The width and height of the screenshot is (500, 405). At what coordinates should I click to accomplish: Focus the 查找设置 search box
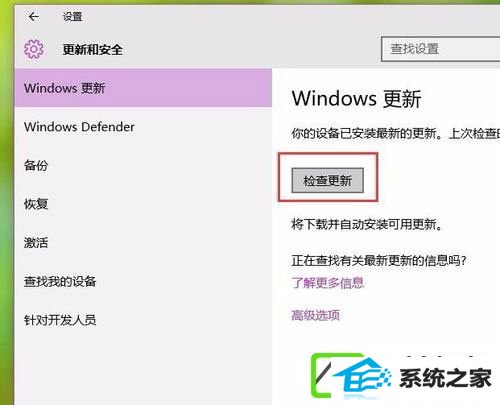tap(440, 49)
